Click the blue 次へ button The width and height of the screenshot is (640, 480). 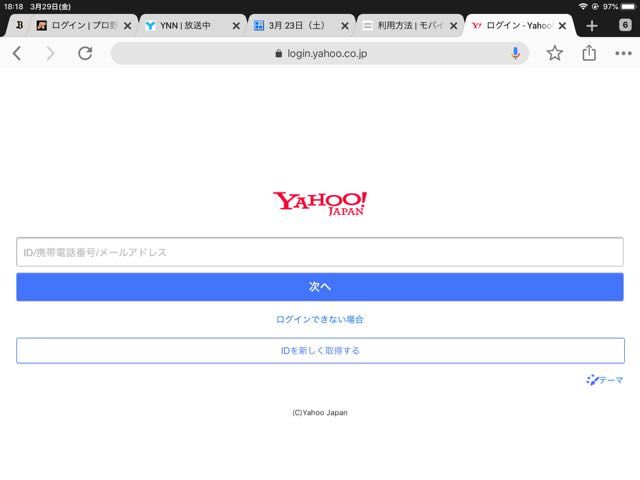320,287
